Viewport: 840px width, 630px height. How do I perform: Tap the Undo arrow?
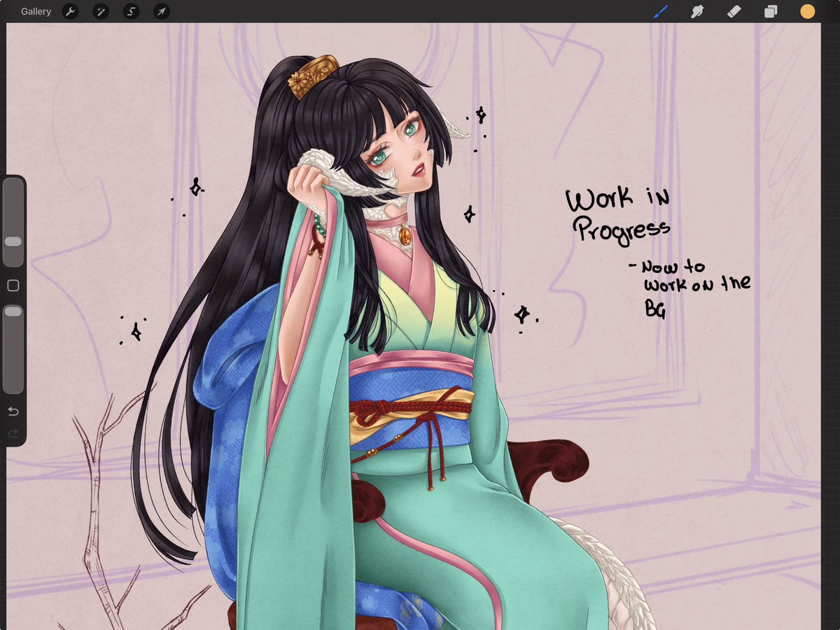13,411
